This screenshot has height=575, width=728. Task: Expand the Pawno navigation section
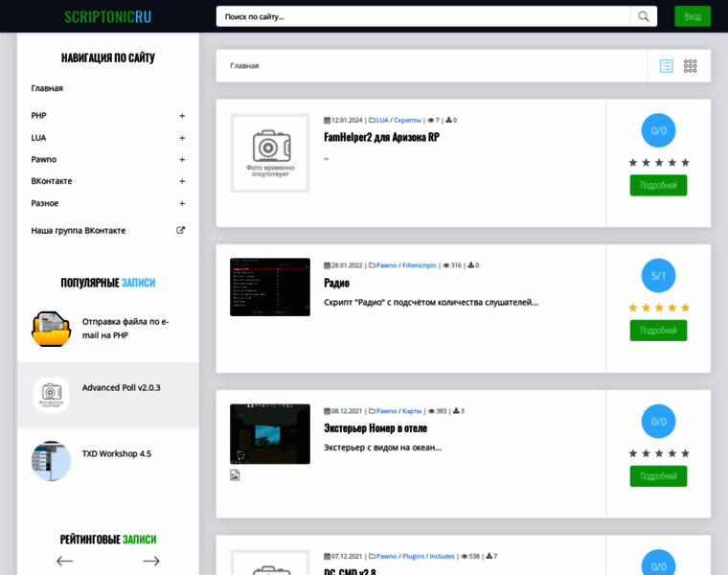(182, 160)
